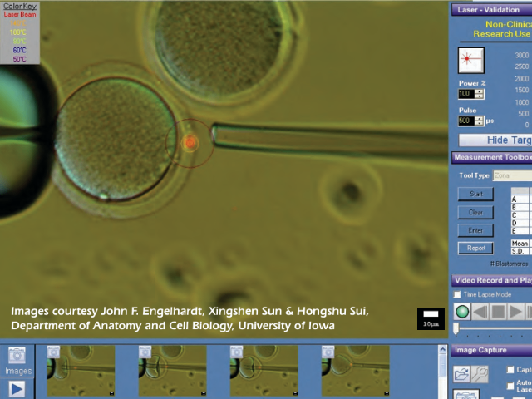The image size is (532, 399).
Task: Increase Pulse duration with up arrow
Action: click(x=479, y=118)
